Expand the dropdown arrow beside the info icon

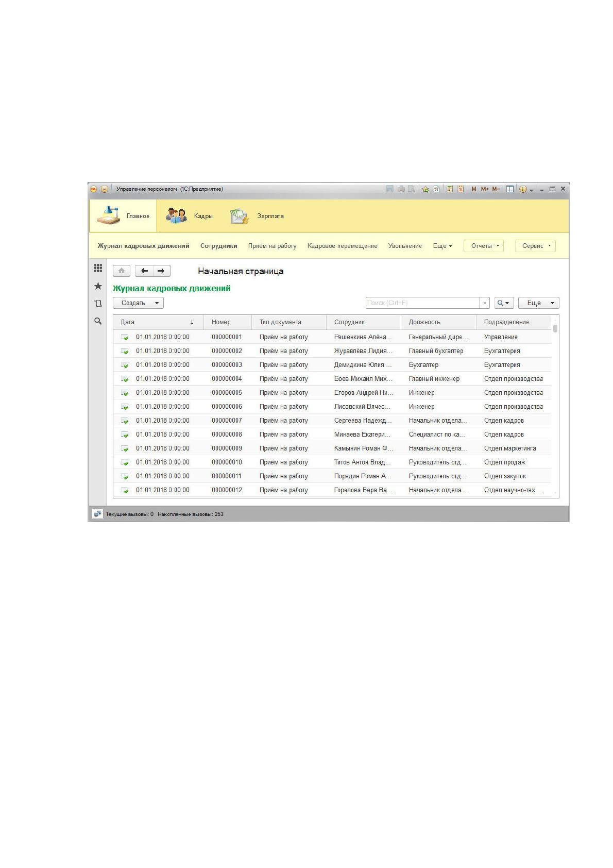(x=532, y=190)
